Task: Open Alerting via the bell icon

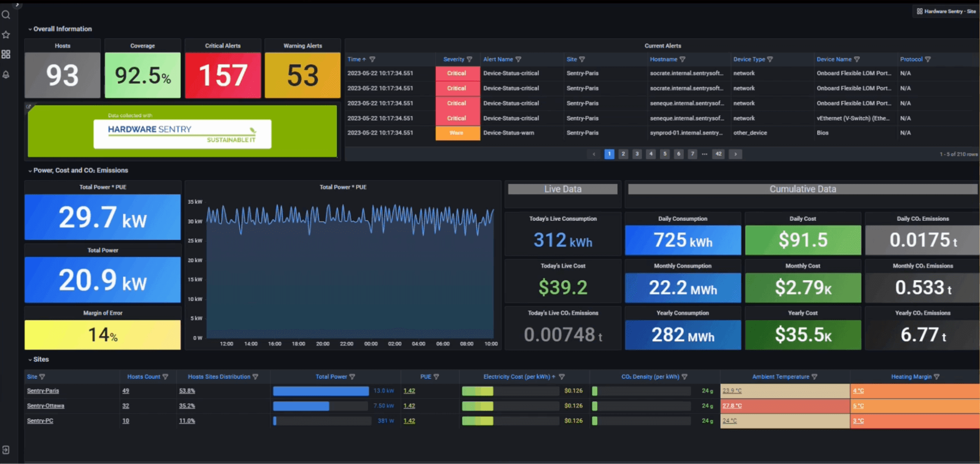Action: pyautogui.click(x=6, y=74)
